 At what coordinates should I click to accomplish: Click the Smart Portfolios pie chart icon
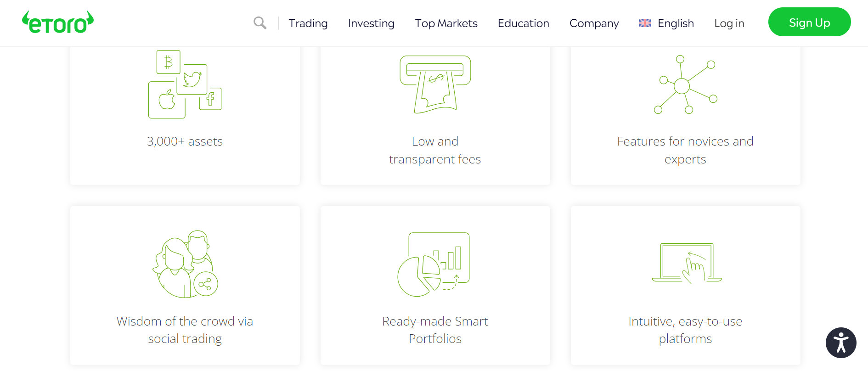coord(434,264)
